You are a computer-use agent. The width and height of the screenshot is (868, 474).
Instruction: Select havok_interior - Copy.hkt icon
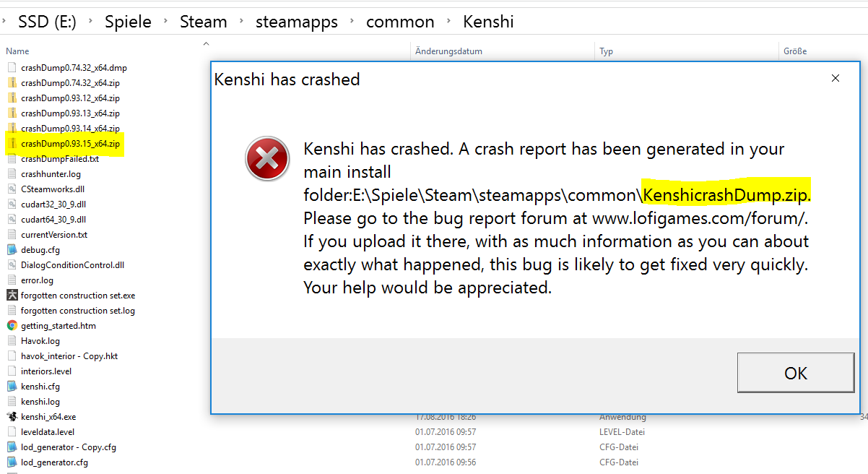coord(12,355)
